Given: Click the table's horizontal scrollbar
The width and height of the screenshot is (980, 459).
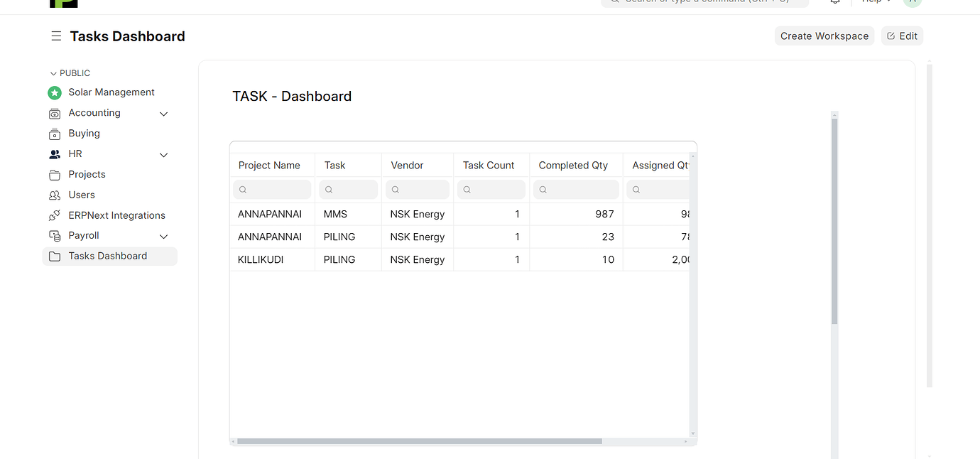Looking at the screenshot, I should (x=419, y=441).
